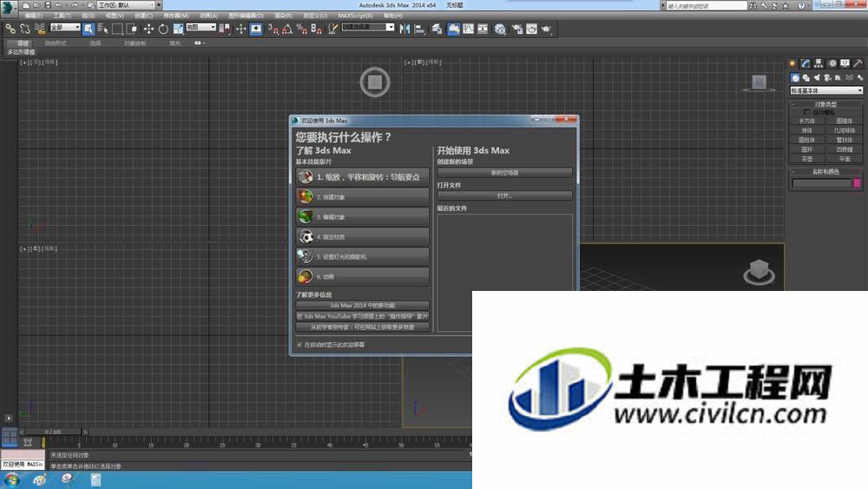
Task: Select the Cameras category icon in Create panel
Action: [827, 78]
